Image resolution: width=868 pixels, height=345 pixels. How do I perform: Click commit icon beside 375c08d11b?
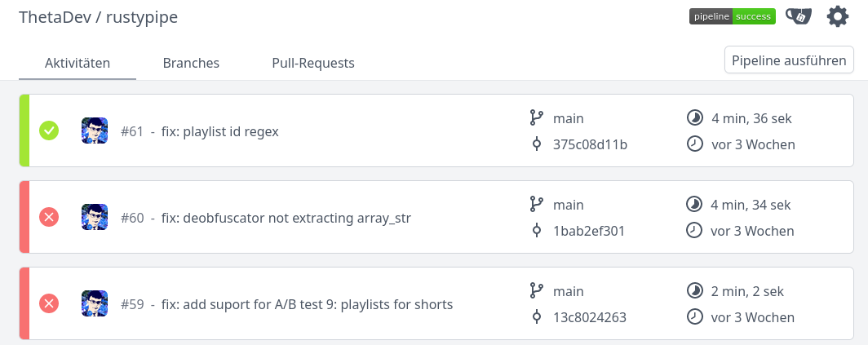pos(536,144)
